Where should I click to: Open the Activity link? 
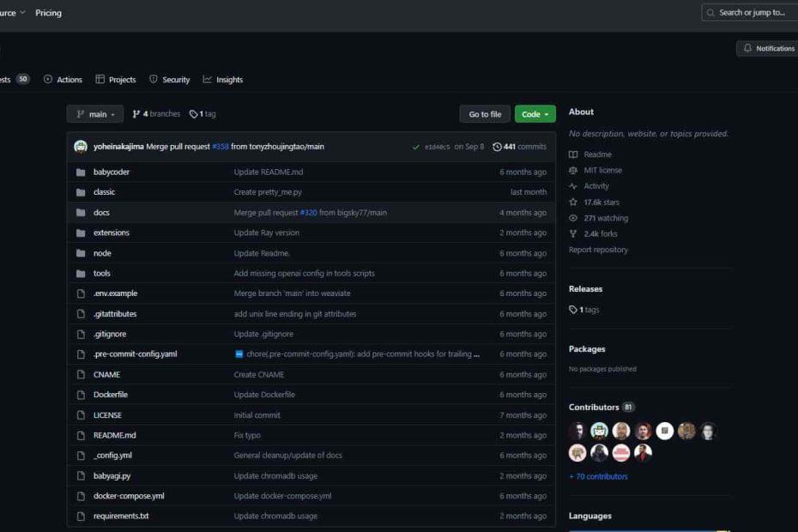click(596, 186)
